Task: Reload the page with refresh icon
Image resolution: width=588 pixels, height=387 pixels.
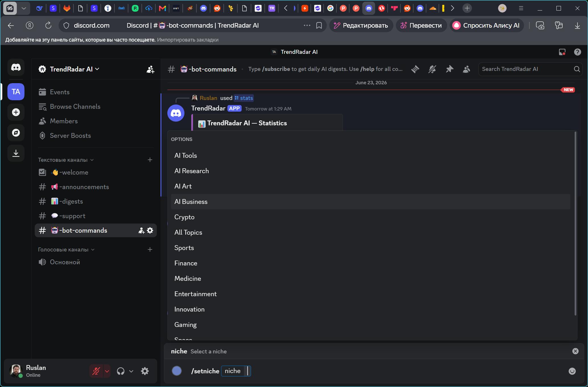Action: click(x=48, y=25)
